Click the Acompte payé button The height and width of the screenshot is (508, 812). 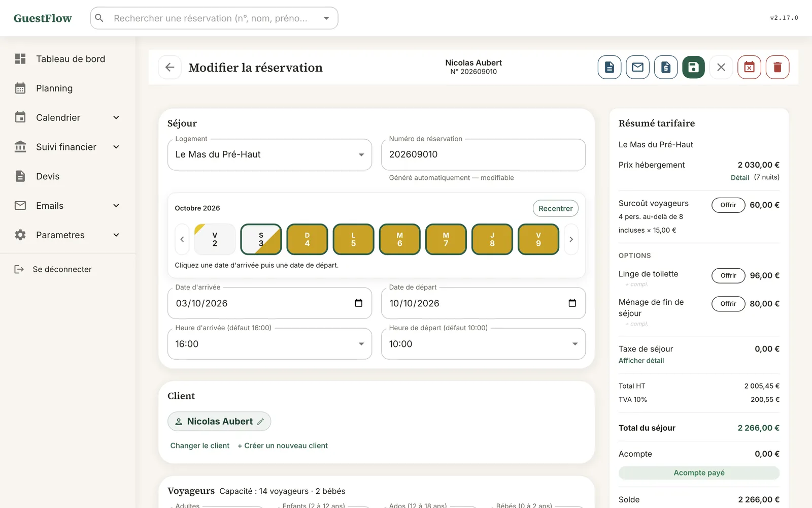pos(699,473)
